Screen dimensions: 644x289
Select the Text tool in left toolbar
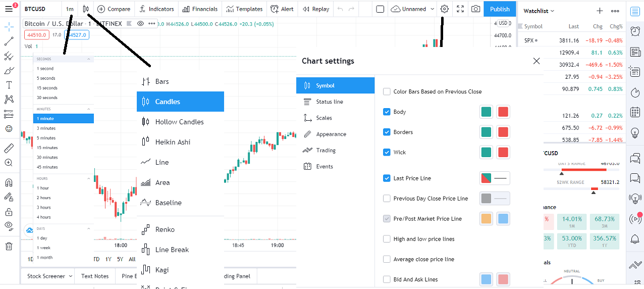9,85
